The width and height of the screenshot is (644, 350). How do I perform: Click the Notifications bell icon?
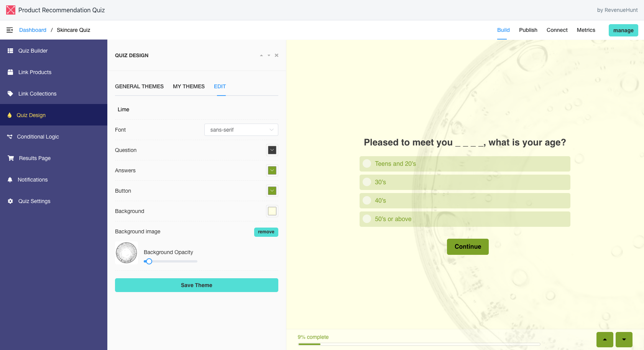pos(10,180)
